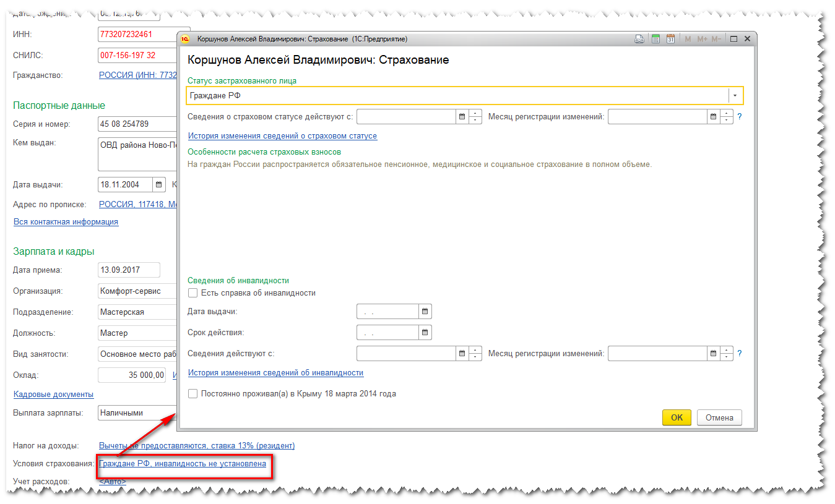Click bottom 'Месяц регистрации изменений' input
Screen dimensions: 835x504
pyautogui.click(x=658, y=354)
